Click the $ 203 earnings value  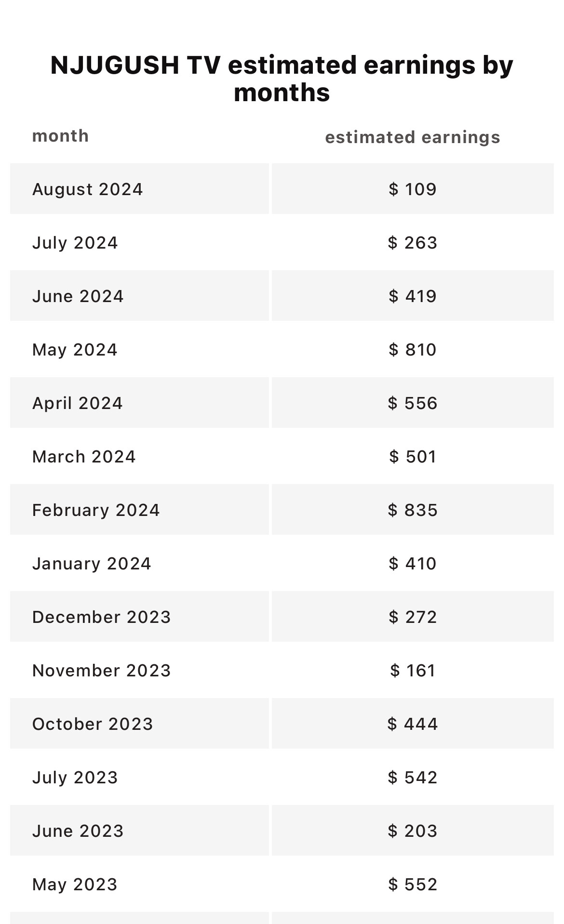click(x=412, y=831)
